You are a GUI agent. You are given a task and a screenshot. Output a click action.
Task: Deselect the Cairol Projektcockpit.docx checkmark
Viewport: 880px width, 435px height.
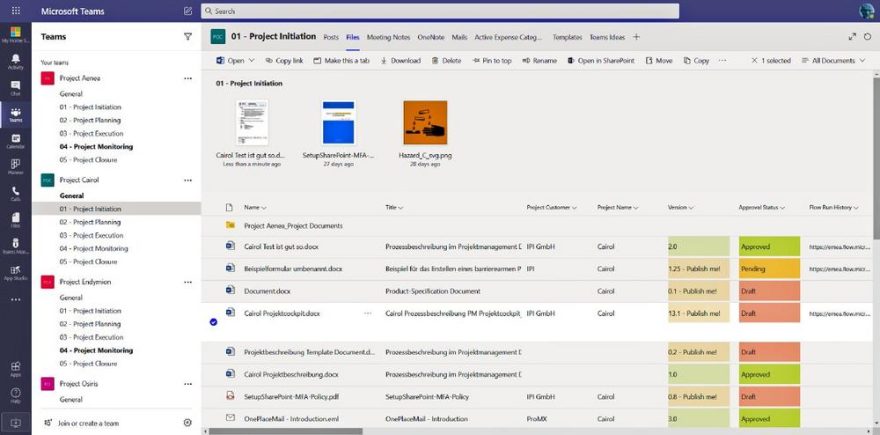coord(214,322)
